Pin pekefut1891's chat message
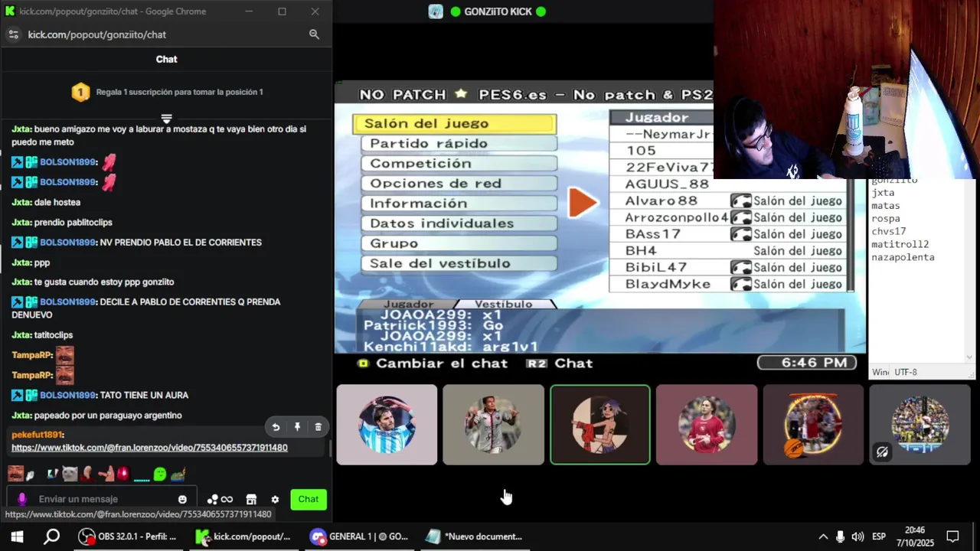The height and width of the screenshot is (551, 980). point(297,427)
